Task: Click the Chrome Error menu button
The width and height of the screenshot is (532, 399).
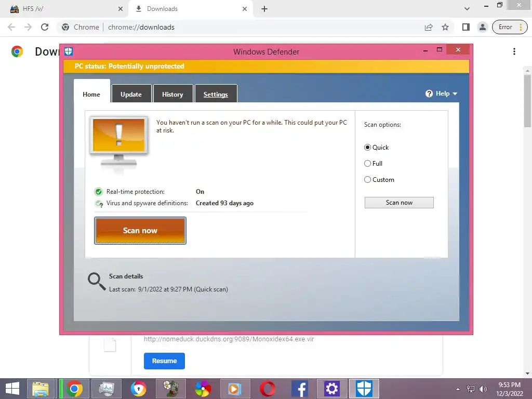Action: click(510, 27)
